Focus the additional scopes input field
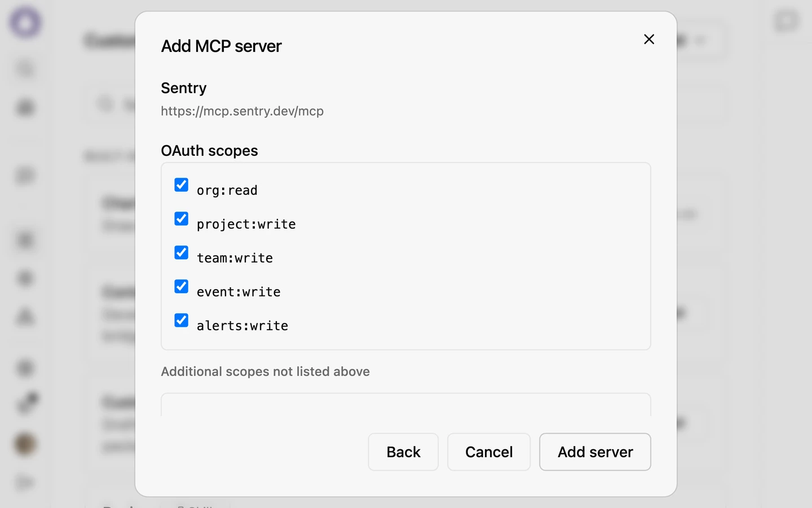 click(406, 405)
